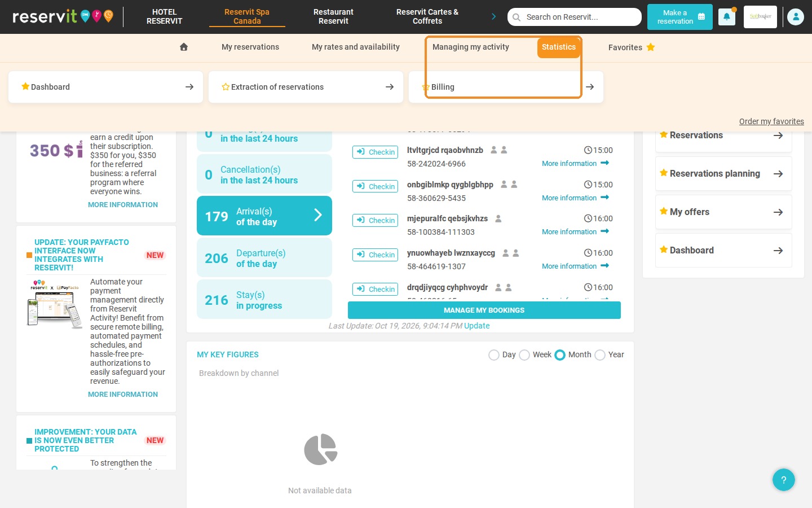Viewport: 812px width, 508px height.
Task: Open the Stay(s) in progress tile
Action: (264, 299)
